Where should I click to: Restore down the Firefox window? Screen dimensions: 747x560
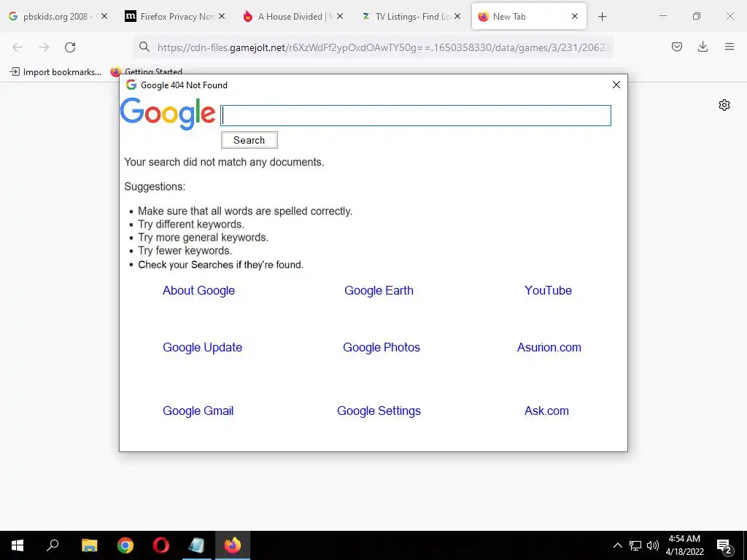point(697,16)
